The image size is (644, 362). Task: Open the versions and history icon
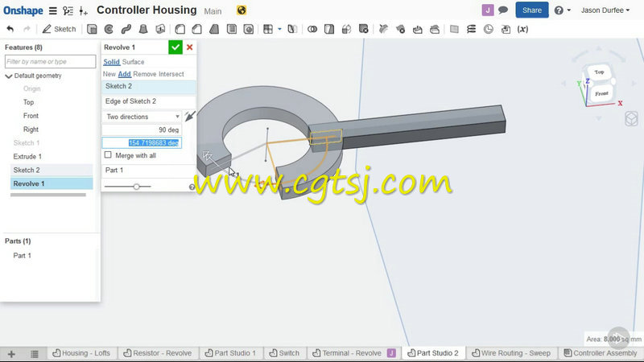pos(68,10)
